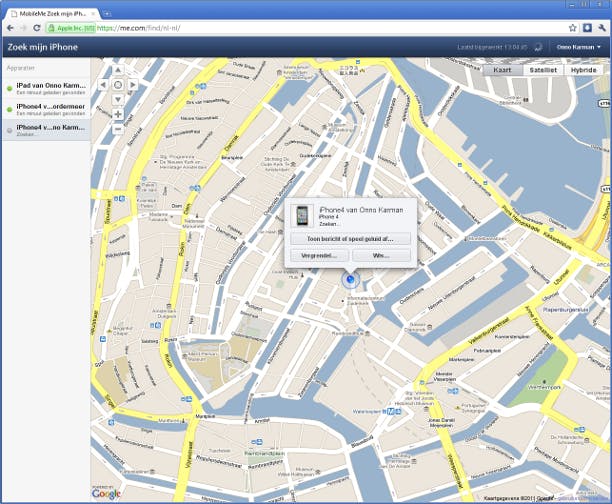612x504 pixels.
Task: Open the blue extension icon beside the star
Action: [x=587, y=28]
